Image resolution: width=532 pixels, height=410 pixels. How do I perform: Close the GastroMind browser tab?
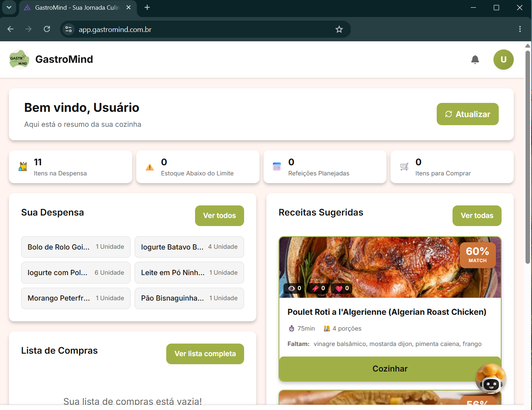pyautogui.click(x=129, y=7)
